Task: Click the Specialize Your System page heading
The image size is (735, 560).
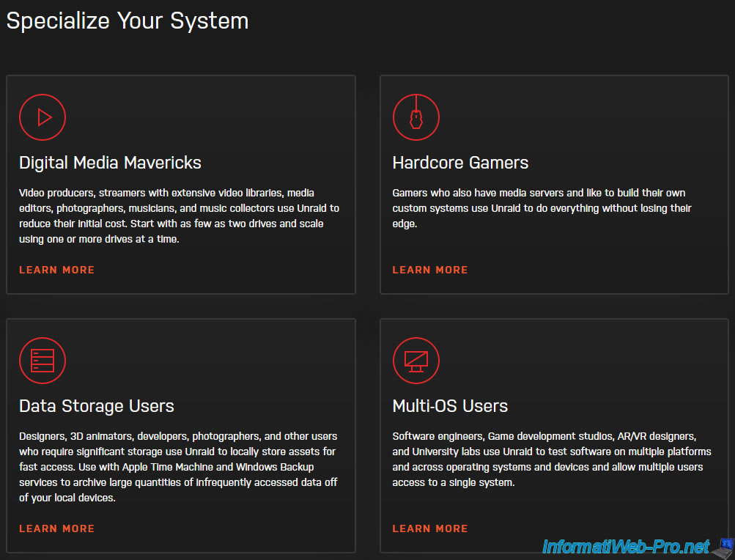Action: 128,21
